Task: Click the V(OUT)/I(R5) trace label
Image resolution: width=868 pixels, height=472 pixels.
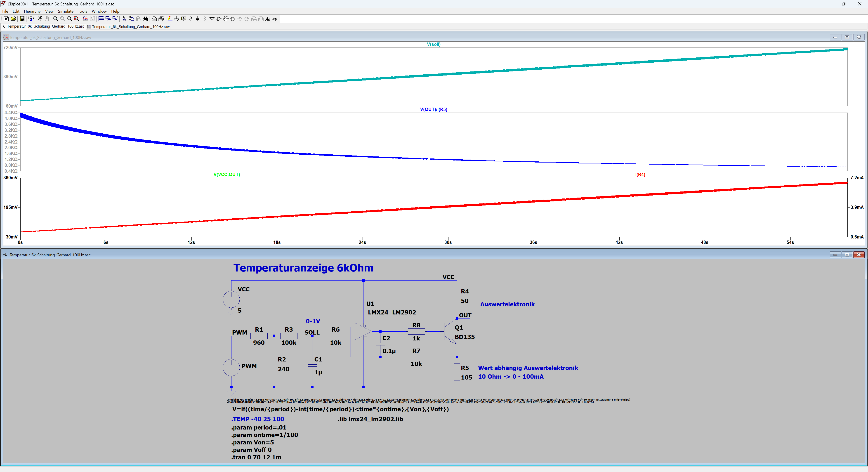Action: pyautogui.click(x=433, y=109)
